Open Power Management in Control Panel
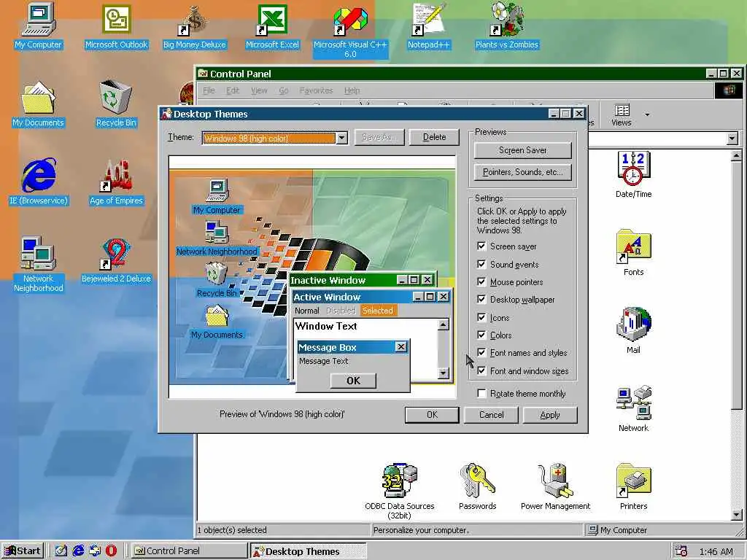This screenshot has width=747, height=560. pos(555,486)
